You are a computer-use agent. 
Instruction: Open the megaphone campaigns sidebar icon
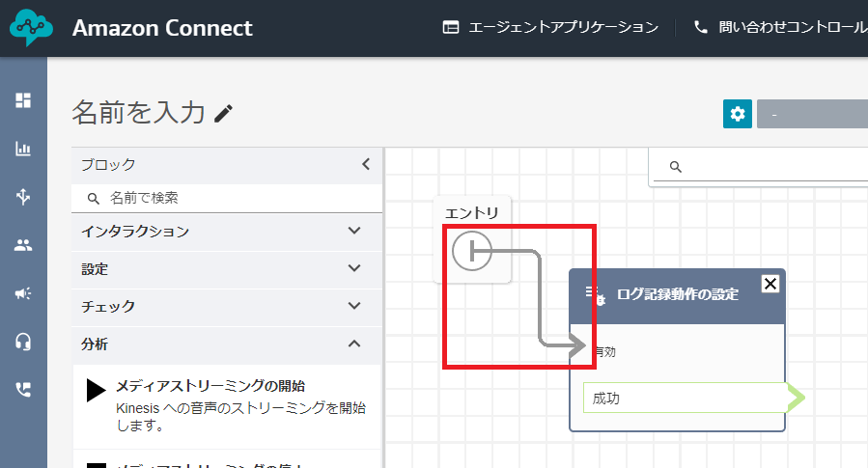[23, 293]
